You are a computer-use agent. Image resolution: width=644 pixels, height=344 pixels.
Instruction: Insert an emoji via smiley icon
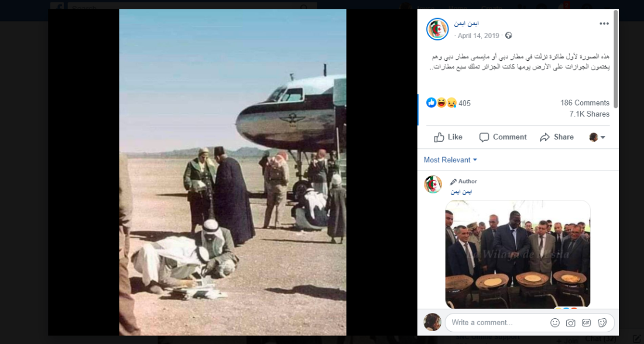click(x=555, y=323)
